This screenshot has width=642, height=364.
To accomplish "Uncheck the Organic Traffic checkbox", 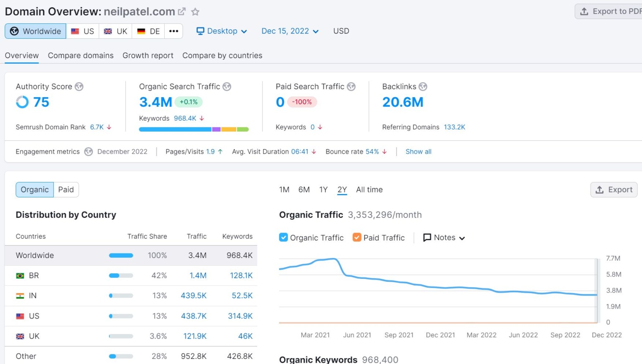I will click(x=283, y=237).
